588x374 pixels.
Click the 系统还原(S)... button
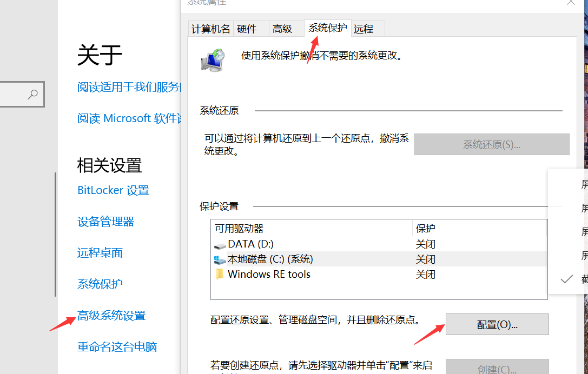click(492, 144)
